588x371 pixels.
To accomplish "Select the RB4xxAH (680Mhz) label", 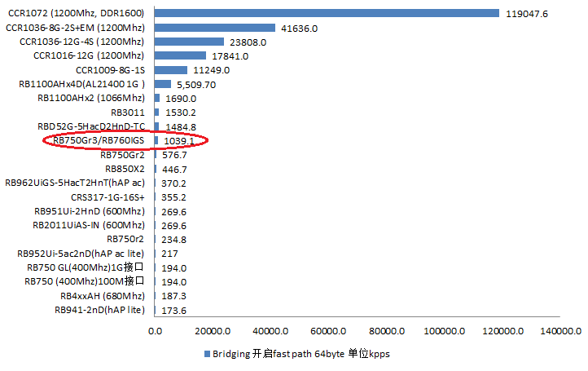I will tap(102, 296).
